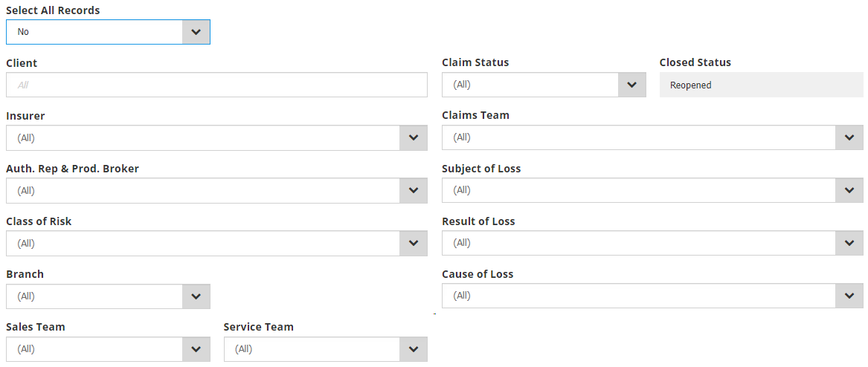The image size is (868, 367).
Task: Click inside the Client input field
Action: coord(216,85)
